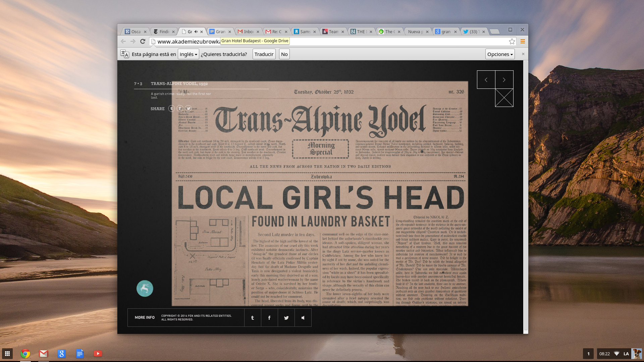The image size is (644, 362).
Task: Go to previous exhibit with left arrow
Action: click(x=486, y=79)
